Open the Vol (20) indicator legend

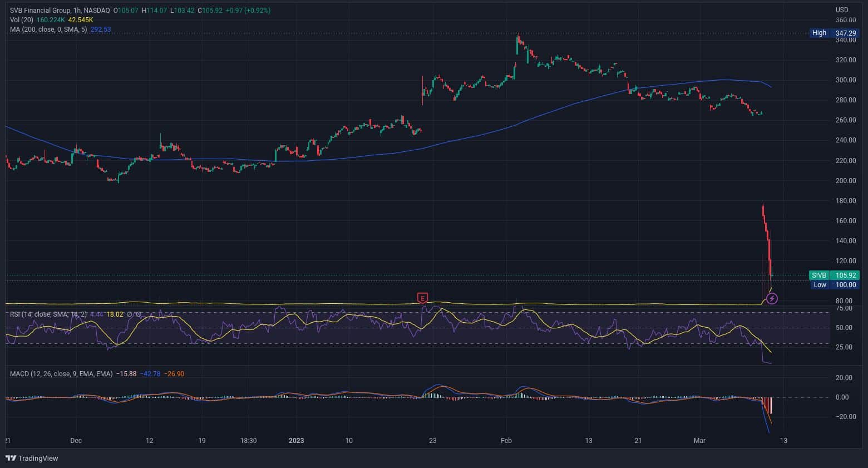pos(22,20)
